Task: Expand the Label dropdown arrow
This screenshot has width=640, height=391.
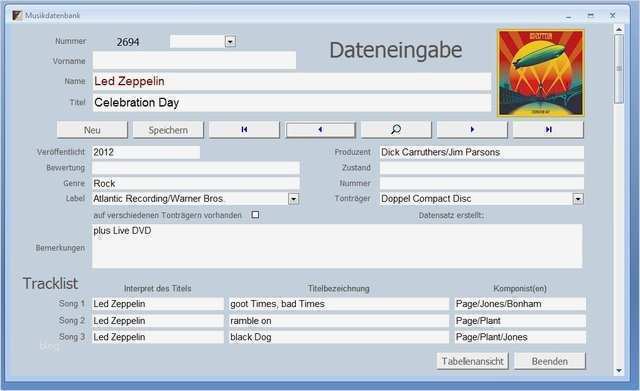Action: 293,199
